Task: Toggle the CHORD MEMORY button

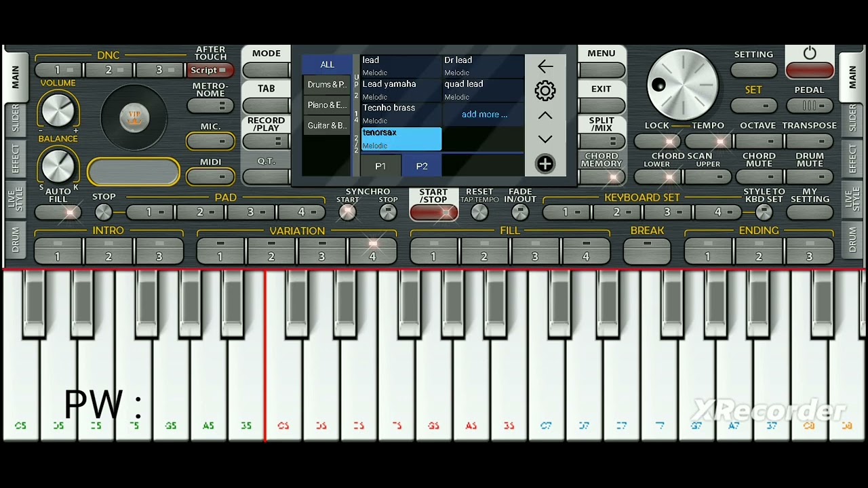Action: [x=601, y=177]
